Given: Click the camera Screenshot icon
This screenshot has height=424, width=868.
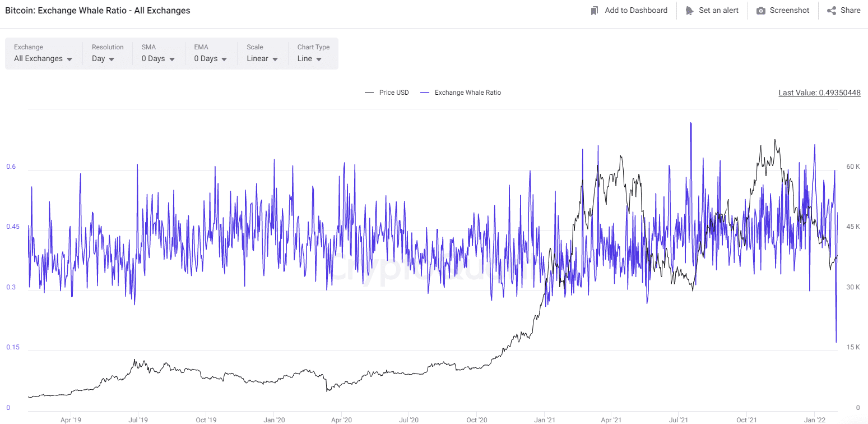Looking at the screenshot, I should 760,11.
